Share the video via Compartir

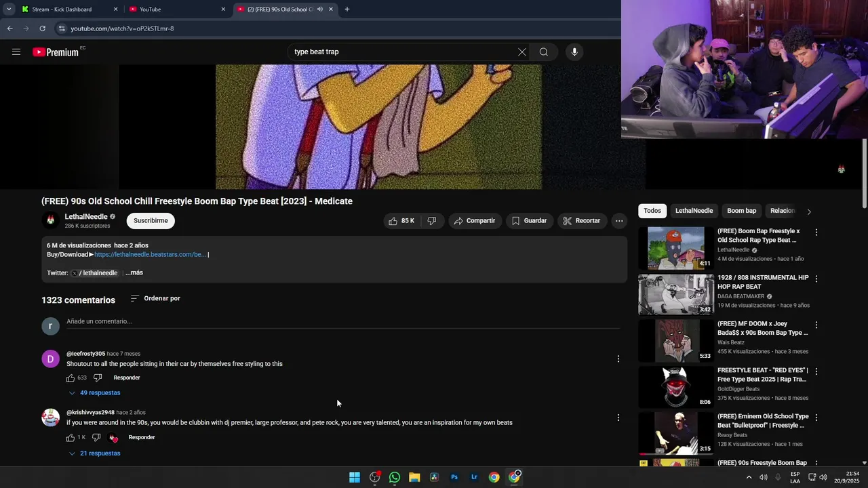[x=475, y=220]
